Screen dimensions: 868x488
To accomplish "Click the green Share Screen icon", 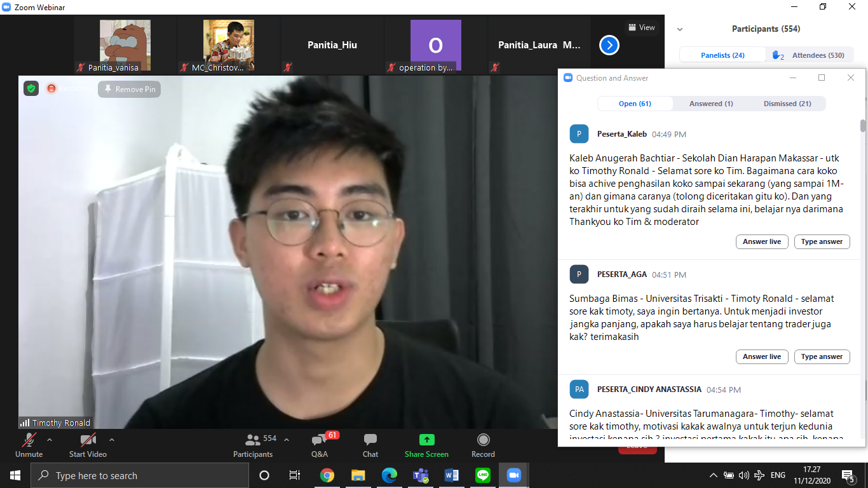I will [426, 440].
